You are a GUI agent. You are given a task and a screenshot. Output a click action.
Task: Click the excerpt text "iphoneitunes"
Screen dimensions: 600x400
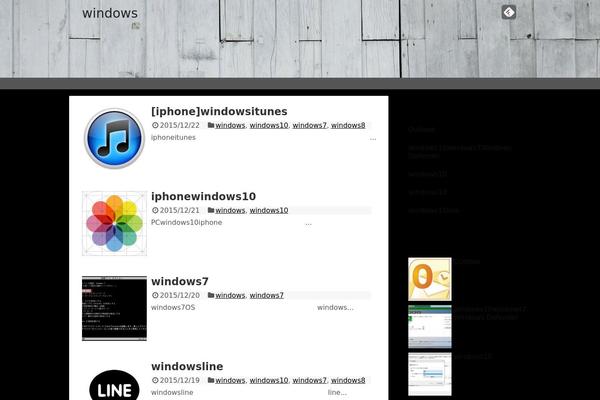coord(173,137)
